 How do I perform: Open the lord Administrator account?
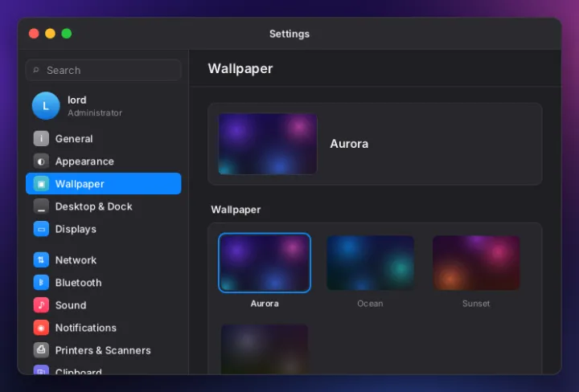(x=104, y=106)
